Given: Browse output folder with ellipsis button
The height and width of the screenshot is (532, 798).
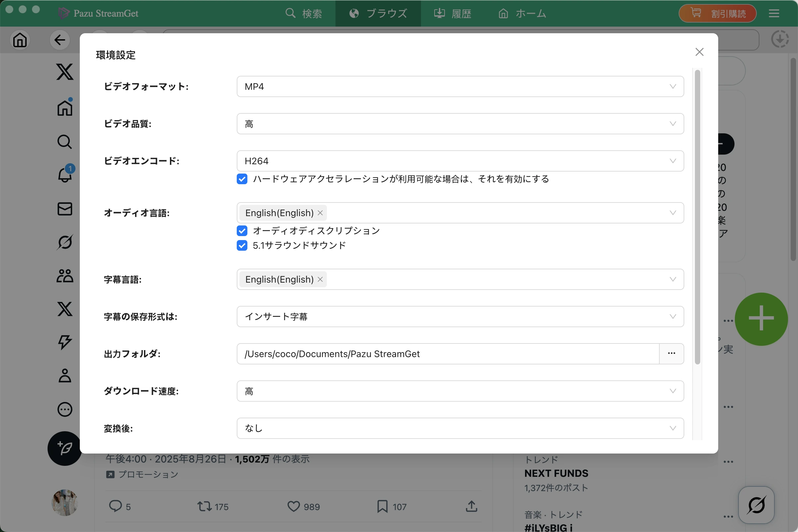Looking at the screenshot, I should click(x=671, y=353).
